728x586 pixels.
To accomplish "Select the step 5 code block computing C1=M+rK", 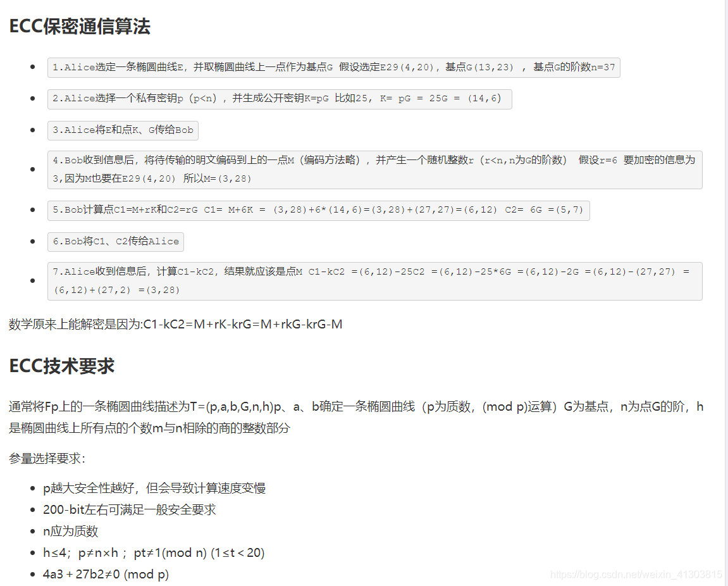I will tap(319, 209).
